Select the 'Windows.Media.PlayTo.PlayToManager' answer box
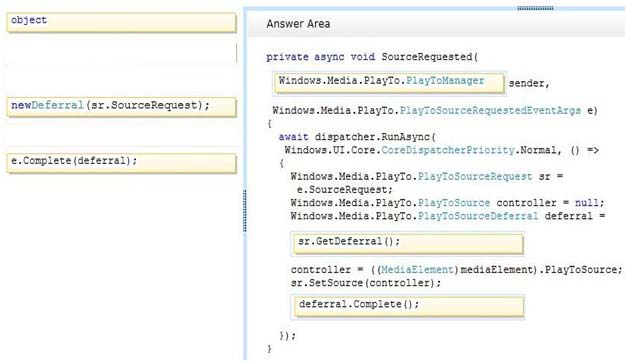627x362 pixels. [x=389, y=83]
